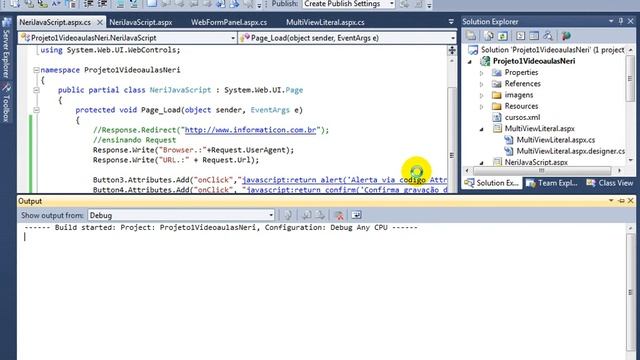The image size is (640, 360).
Task: Click the javascript:return confirm link in code
Action: (347, 190)
